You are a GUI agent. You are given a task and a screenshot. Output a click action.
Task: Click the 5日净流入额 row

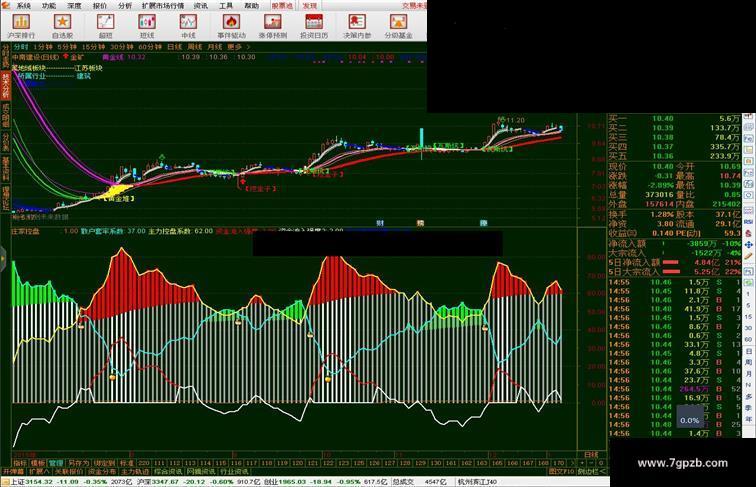674,262
